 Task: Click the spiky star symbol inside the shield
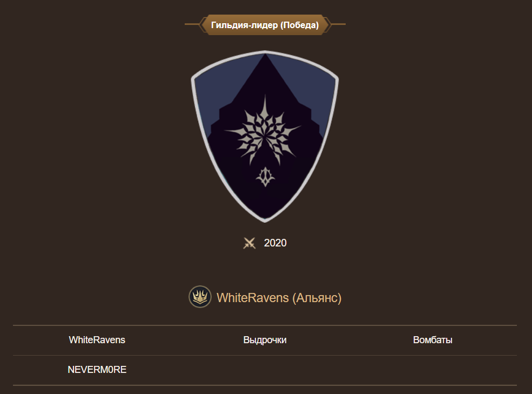(263, 131)
